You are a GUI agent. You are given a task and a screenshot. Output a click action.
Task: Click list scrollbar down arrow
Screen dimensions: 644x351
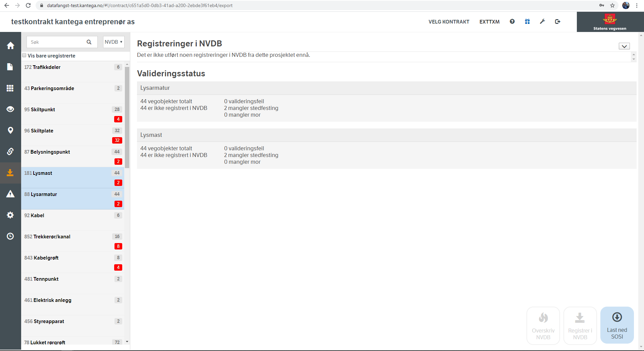pyautogui.click(x=127, y=342)
